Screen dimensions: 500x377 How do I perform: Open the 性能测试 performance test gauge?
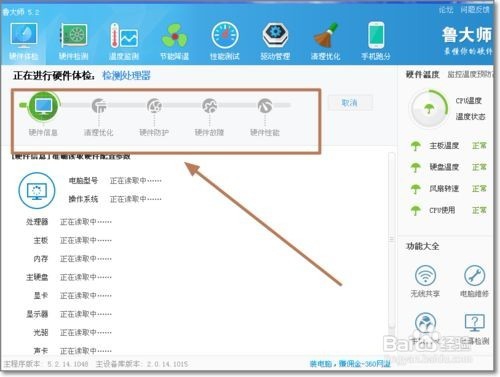(x=225, y=41)
